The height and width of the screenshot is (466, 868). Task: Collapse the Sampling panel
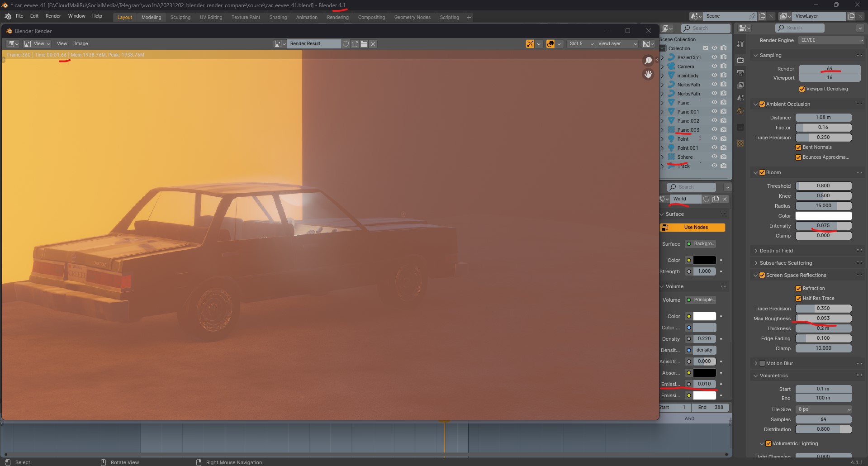point(755,55)
